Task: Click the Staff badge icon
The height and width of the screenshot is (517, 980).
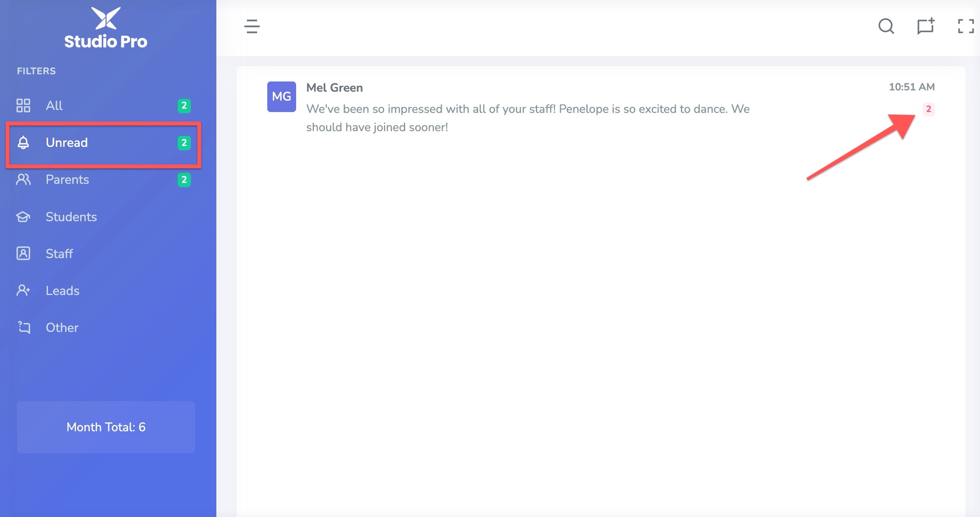Action: tap(23, 253)
